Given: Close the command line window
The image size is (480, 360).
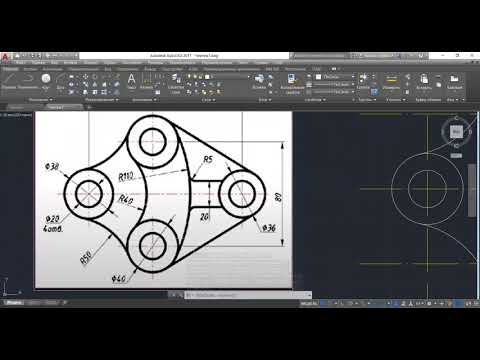Looking at the screenshot, I should [x=173, y=295].
